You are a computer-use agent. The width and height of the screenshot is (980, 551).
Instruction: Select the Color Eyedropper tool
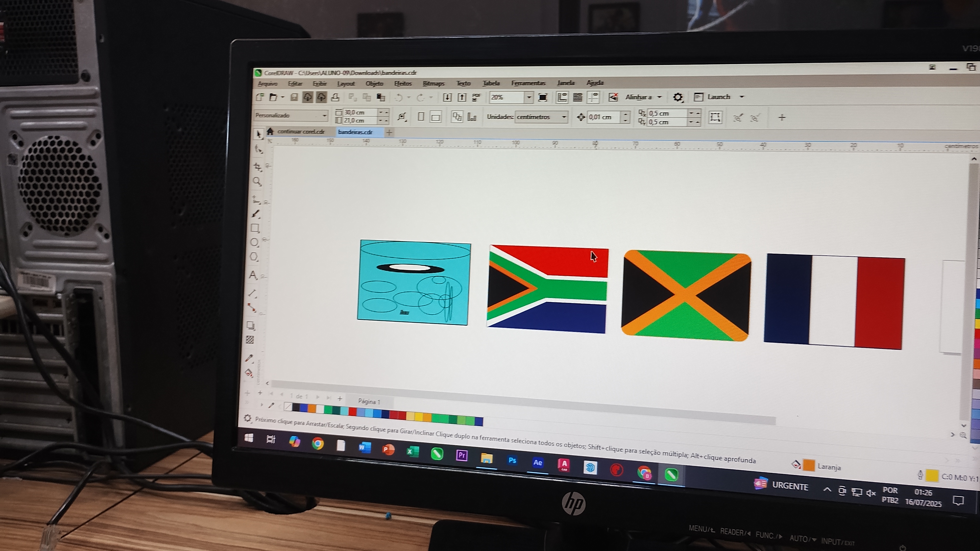(249, 358)
